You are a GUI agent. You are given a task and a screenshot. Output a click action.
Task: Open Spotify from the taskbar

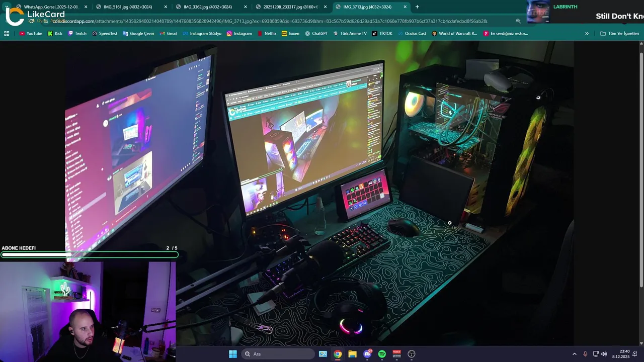coord(382,354)
